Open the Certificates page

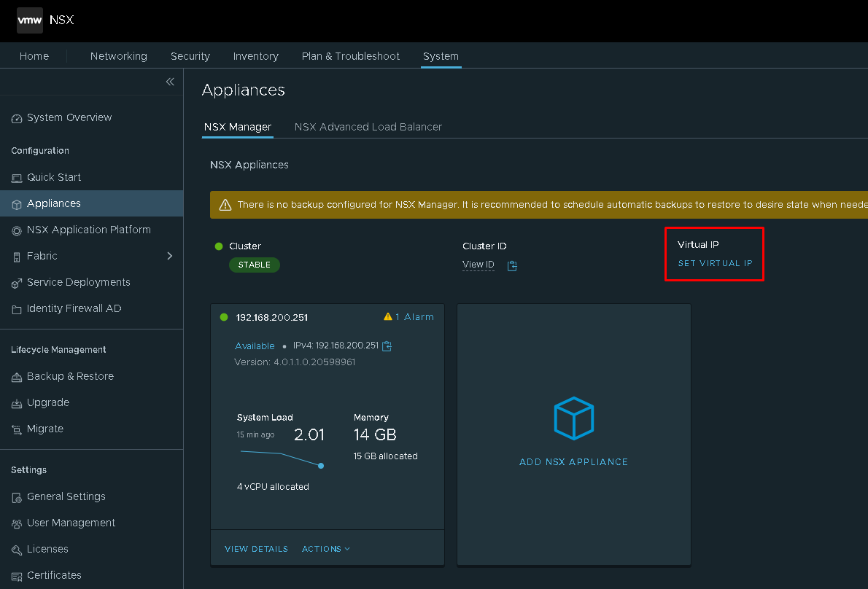pos(55,575)
